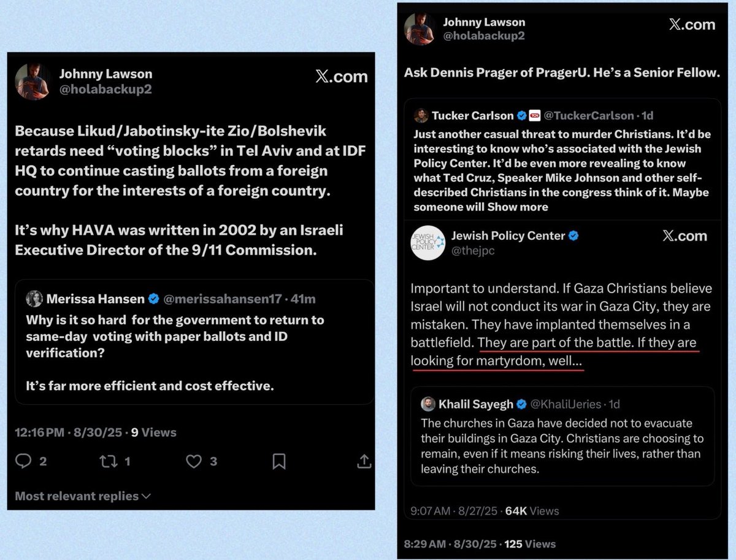Open Johnny Lawson's avatar in left post

pyautogui.click(x=32, y=81)
